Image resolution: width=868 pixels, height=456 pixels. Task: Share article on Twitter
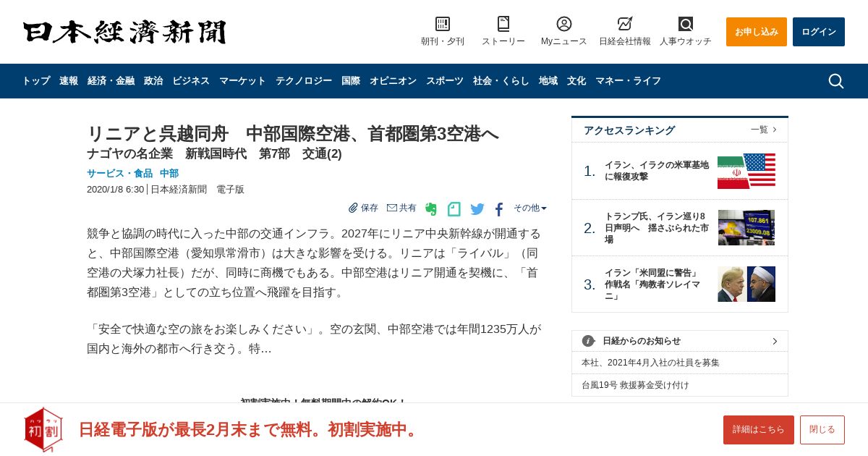click(x=477, y=209)
